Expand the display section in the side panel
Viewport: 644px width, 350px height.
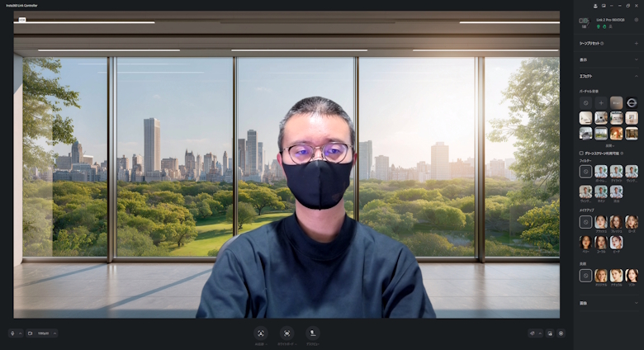click(635, 59)
